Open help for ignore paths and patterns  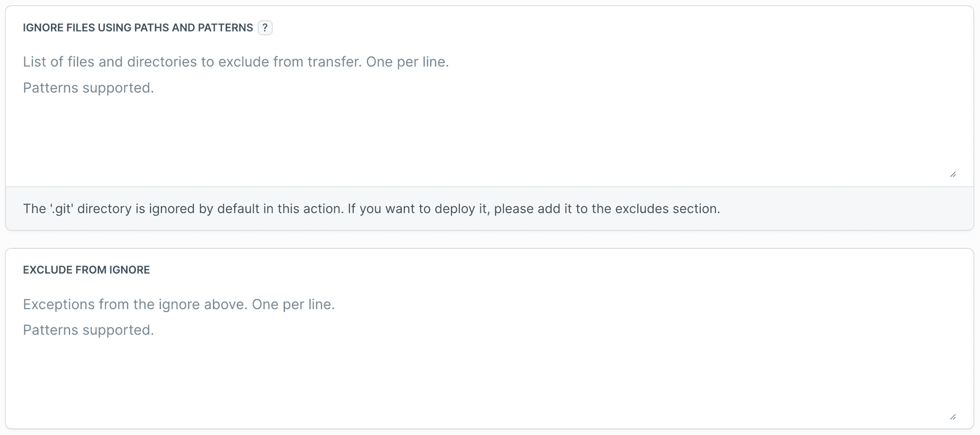pos(265,28)
